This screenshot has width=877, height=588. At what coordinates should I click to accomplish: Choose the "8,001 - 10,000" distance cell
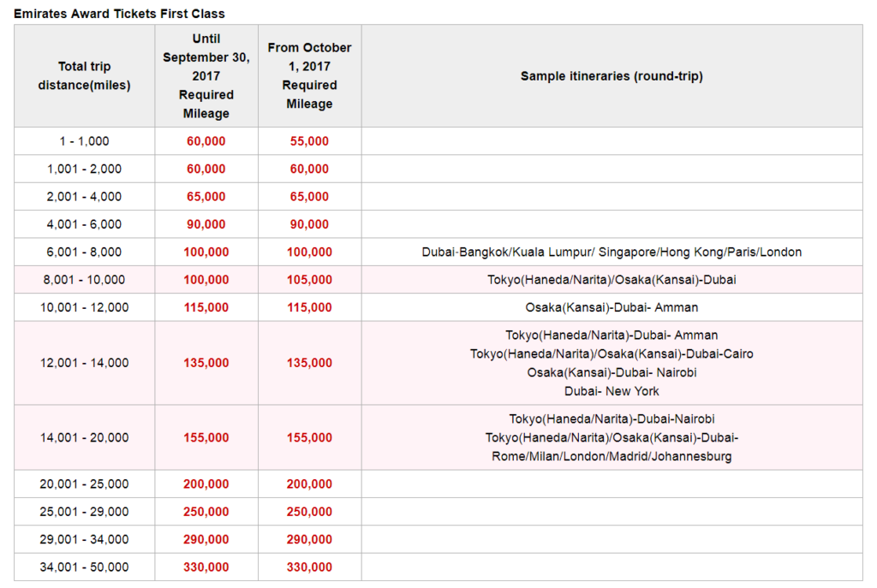[x=85, y=280]
